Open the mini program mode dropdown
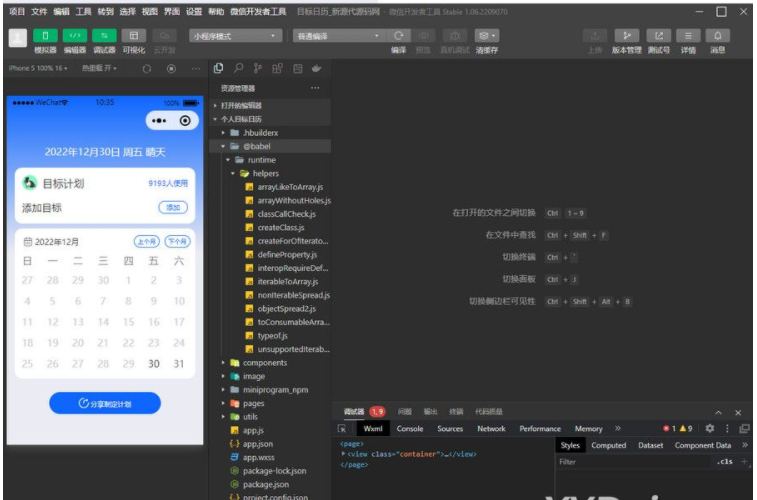 tap(235, 36)
